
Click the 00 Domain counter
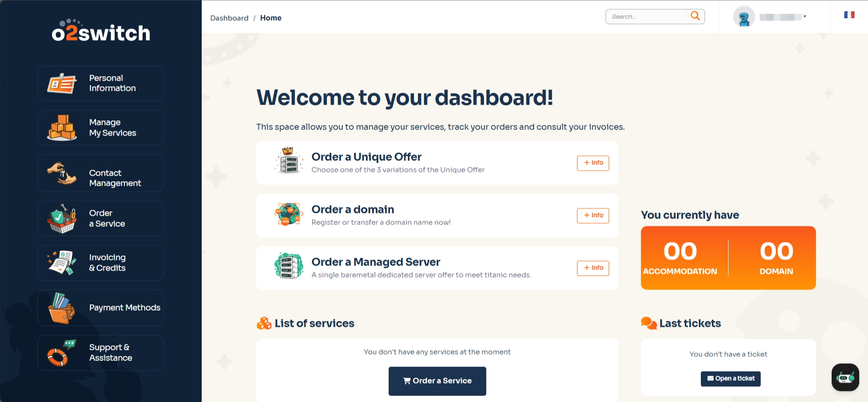click(x=776, y=258)
